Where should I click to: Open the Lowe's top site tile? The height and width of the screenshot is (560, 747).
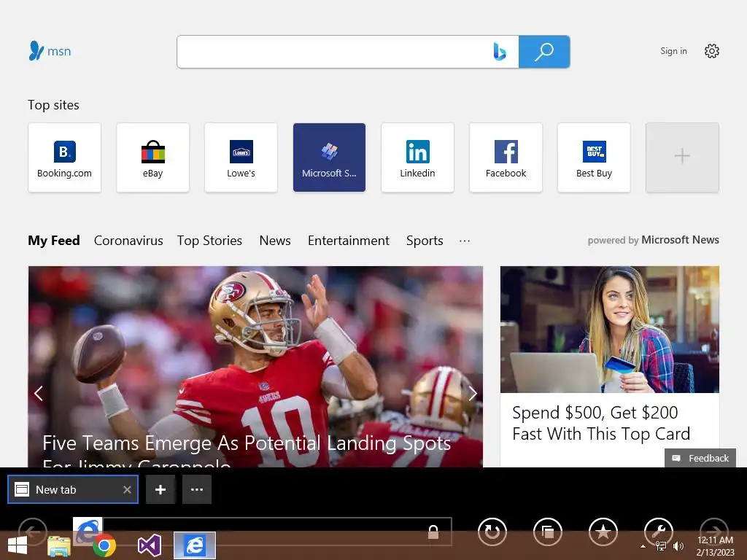click(x=241, y=157)
